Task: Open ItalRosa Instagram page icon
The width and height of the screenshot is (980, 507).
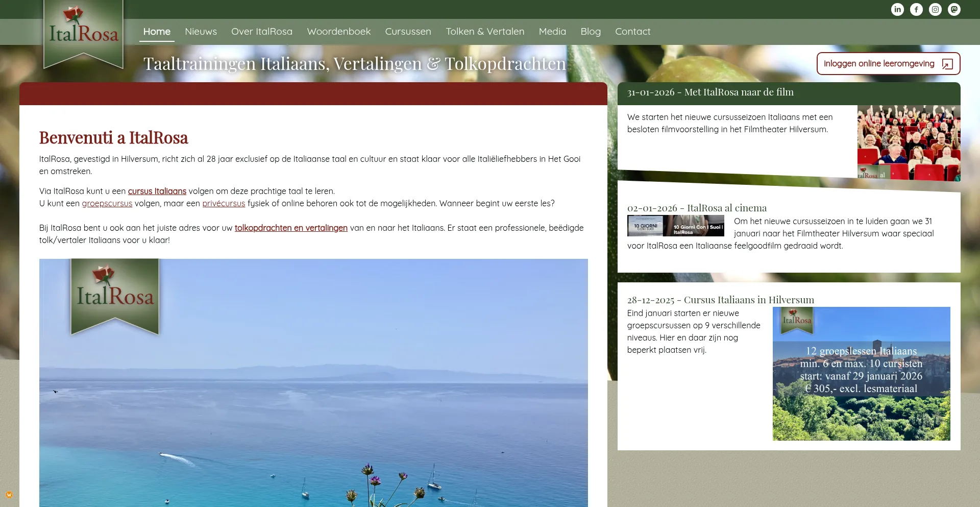Action: 935,10
